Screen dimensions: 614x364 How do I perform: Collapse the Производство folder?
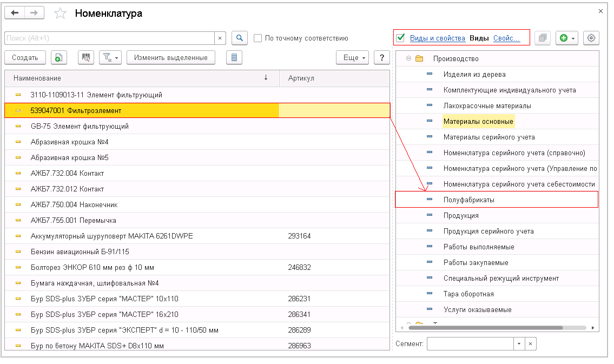click(x=409, y=58)
